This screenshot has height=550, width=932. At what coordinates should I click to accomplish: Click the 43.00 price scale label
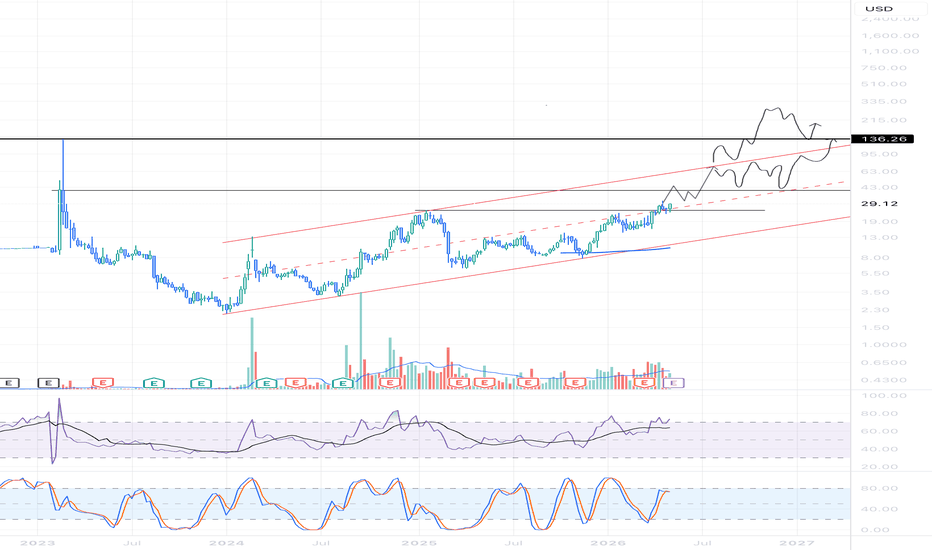click(879, 187)
